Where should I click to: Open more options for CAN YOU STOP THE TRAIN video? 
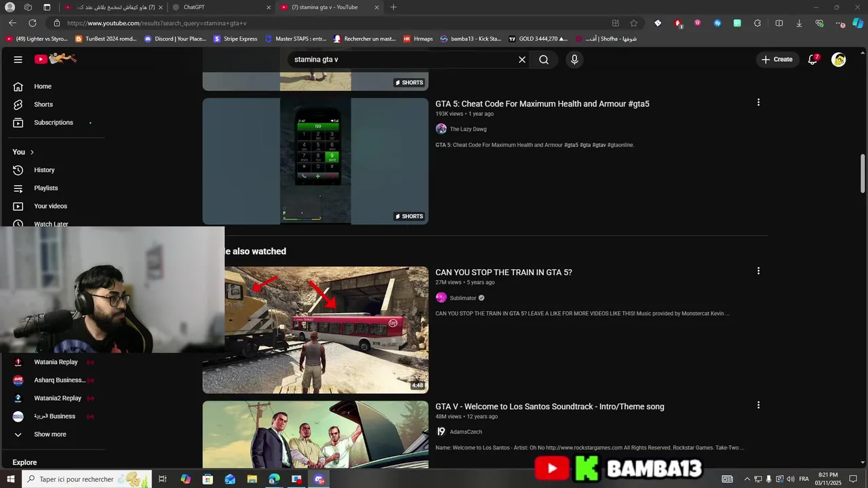[758, 271]
